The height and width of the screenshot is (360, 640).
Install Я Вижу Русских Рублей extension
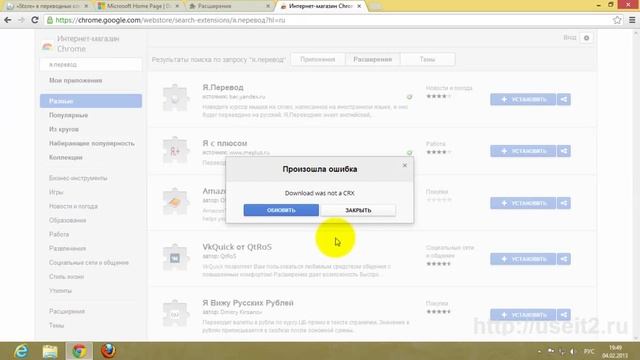pos(523,315)
